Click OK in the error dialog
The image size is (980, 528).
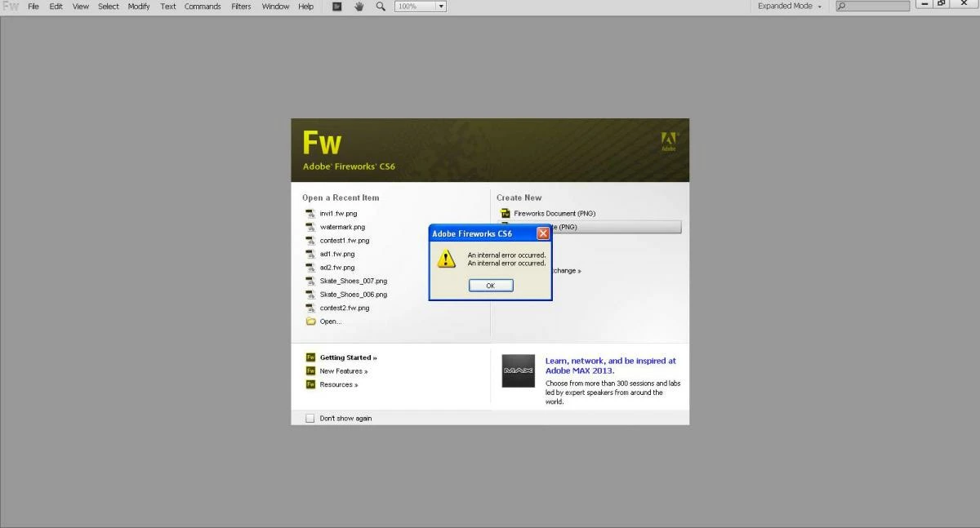click(x=491, y=286)
